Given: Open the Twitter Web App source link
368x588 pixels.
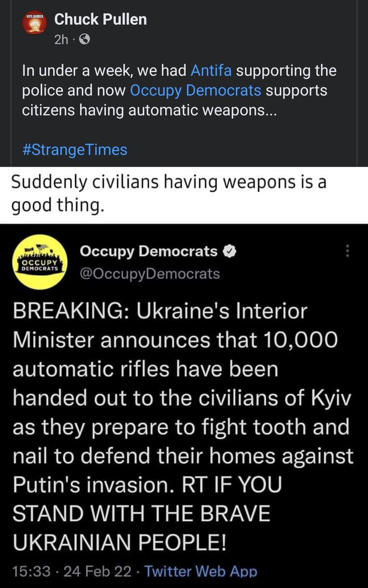Looking at the screenshot, I should (x=201, y=571).
